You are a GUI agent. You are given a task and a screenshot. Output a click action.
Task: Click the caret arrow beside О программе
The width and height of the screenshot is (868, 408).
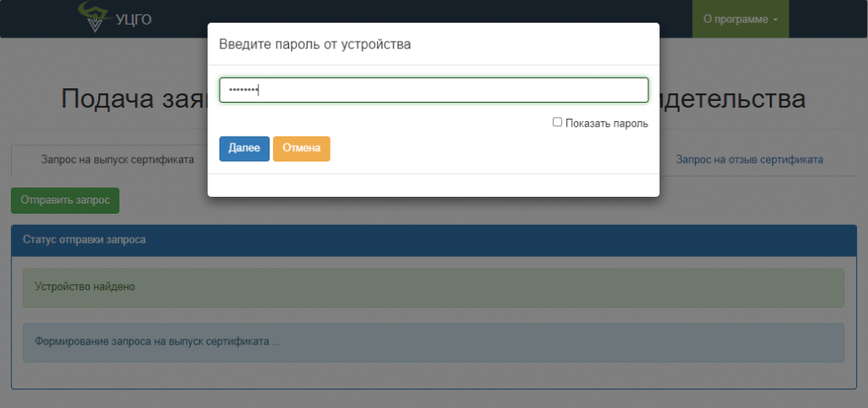tap(776, 20)
